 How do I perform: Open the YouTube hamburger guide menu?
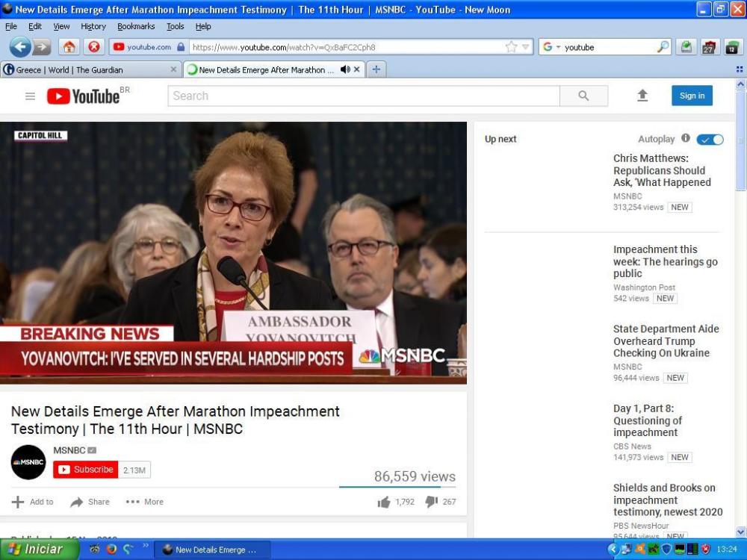(30, 96)
